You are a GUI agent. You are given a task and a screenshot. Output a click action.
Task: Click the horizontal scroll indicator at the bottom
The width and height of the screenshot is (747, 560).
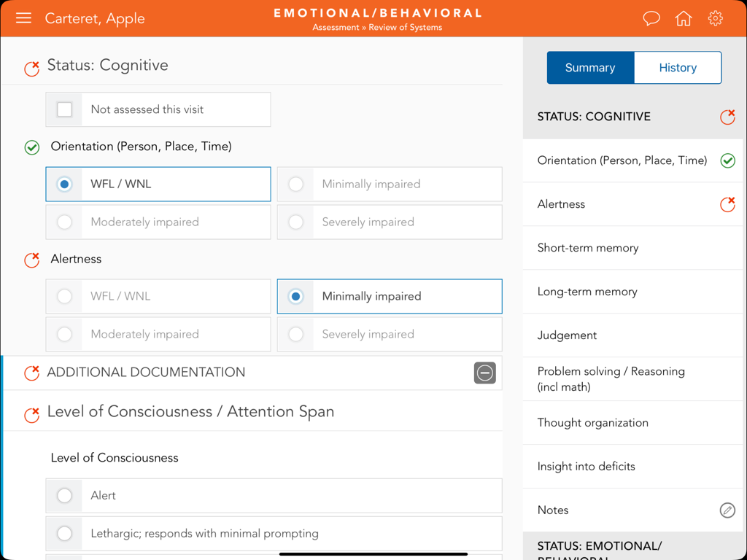(x=373, y=554)
